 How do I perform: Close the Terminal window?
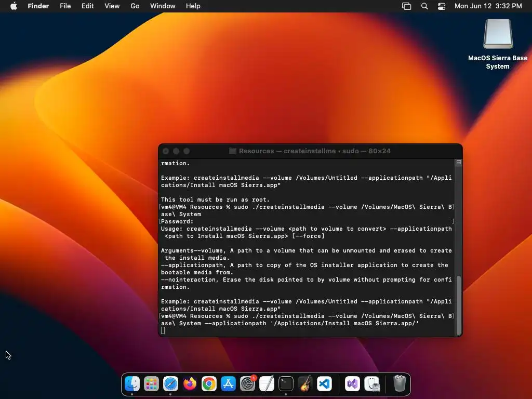(x=166, y=151)
